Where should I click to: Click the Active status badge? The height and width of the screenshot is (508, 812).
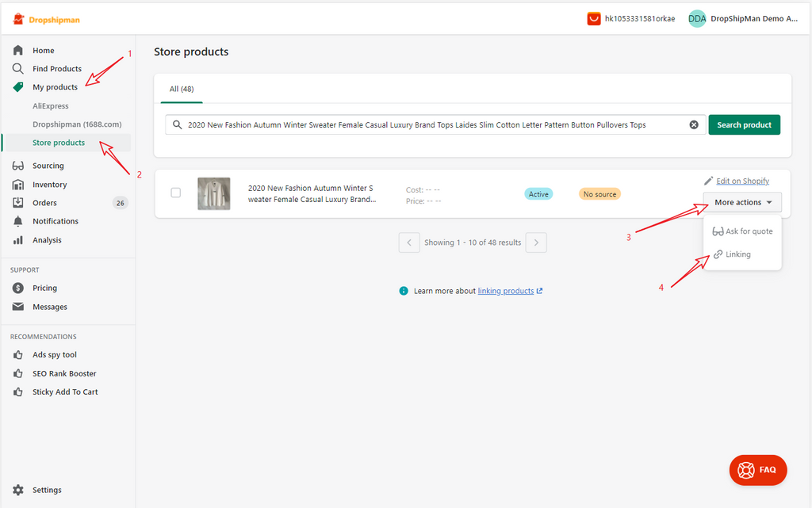[538, 194]
